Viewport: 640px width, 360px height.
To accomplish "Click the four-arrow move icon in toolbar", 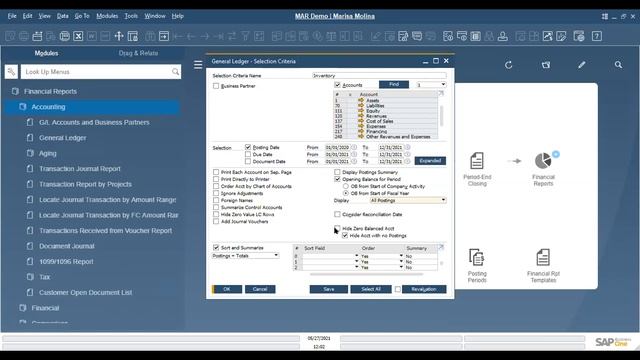I will pyautogui.click(x=119, y=36).
